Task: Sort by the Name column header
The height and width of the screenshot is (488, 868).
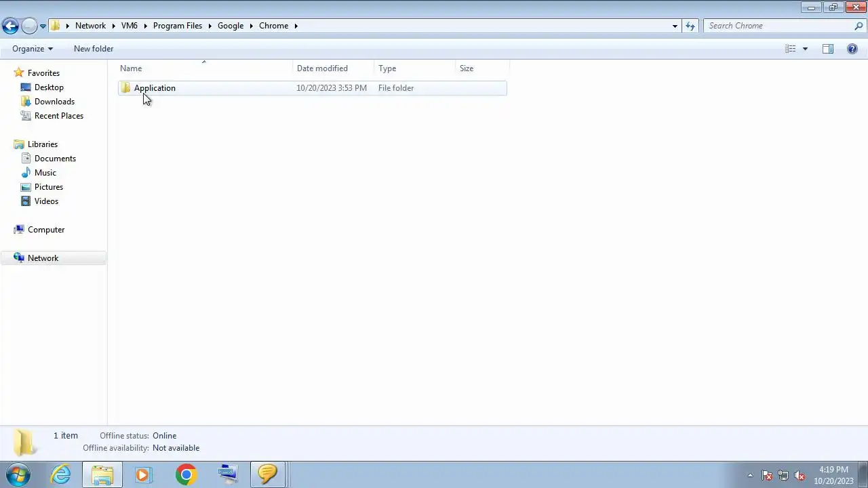Action: tap(205, 68)
